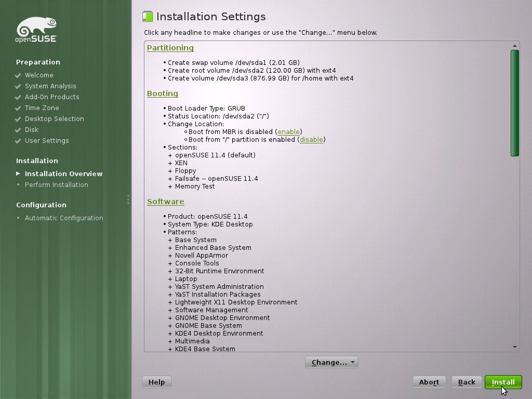Click 'Novell AppArmor' pattern entry

coord(202,256)
